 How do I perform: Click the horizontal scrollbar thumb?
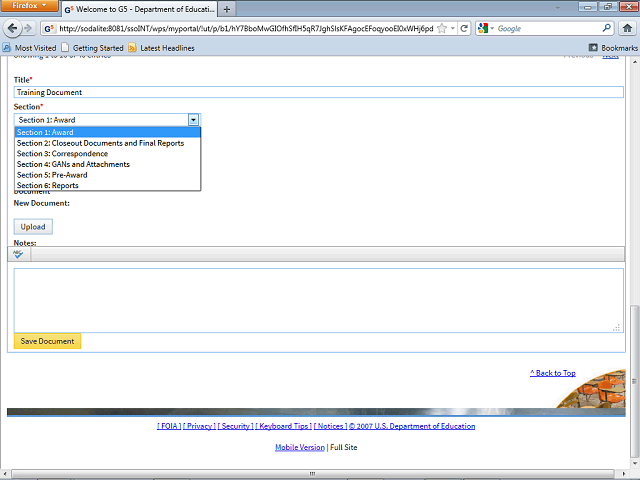coord(312,473)
